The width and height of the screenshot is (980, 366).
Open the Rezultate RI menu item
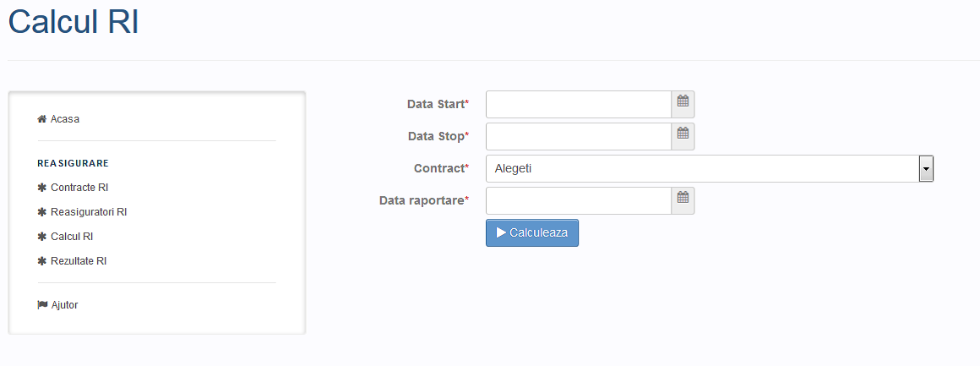coord(79,261)
